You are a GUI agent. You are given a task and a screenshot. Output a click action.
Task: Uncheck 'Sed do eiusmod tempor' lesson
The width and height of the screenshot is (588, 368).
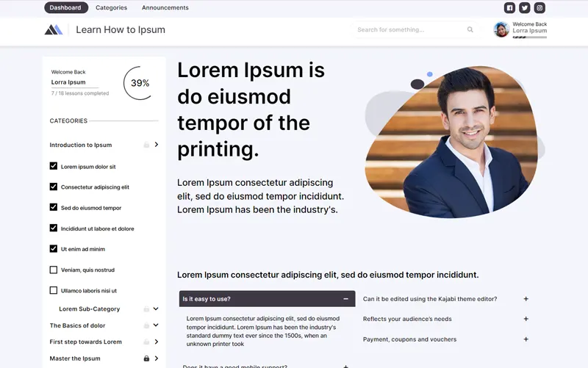[54, 207]
